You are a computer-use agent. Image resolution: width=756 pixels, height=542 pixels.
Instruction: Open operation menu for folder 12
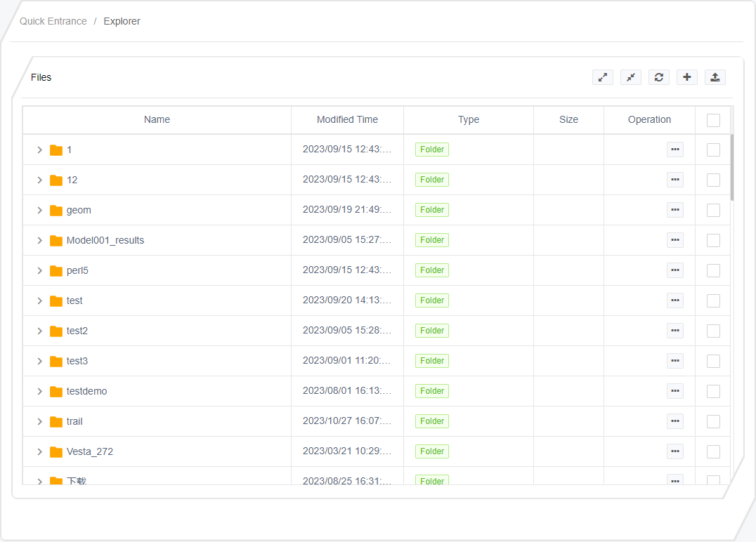(675, 180)
